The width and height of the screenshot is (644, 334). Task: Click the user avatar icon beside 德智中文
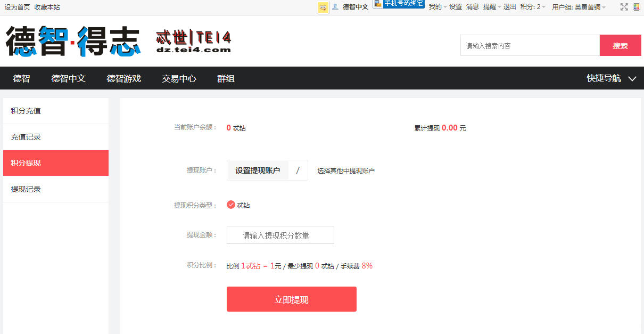point(335,7)
